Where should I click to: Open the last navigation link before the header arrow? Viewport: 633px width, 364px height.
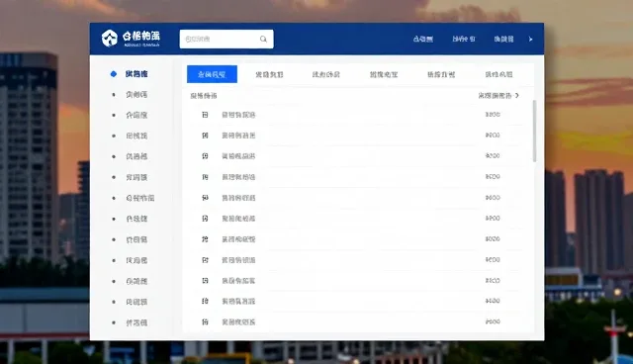coord(503,40)
